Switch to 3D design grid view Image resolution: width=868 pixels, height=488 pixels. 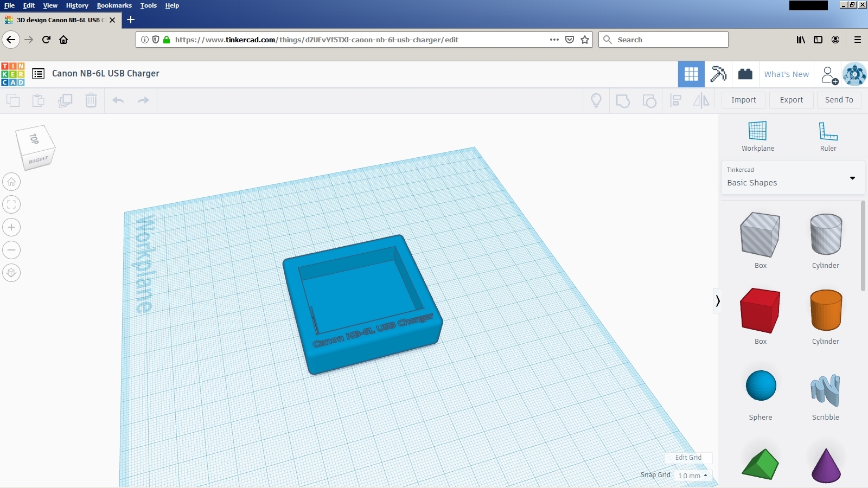click(x=691, y=74)
